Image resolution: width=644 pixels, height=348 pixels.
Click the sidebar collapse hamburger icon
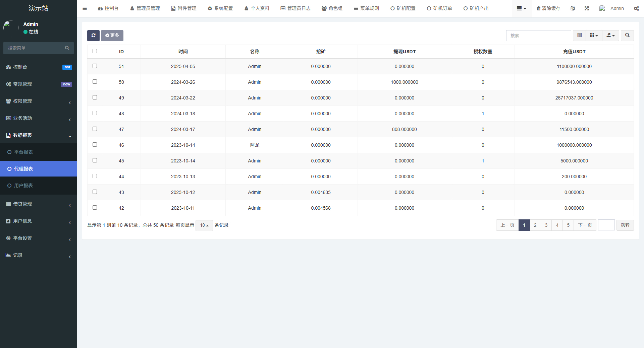click(85, 8)
